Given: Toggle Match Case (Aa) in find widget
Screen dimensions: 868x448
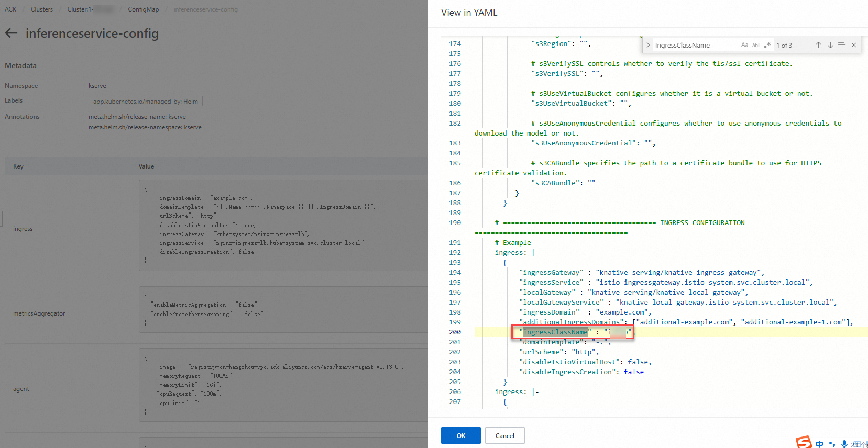Looking at the screenshot, I should point(744,45).
